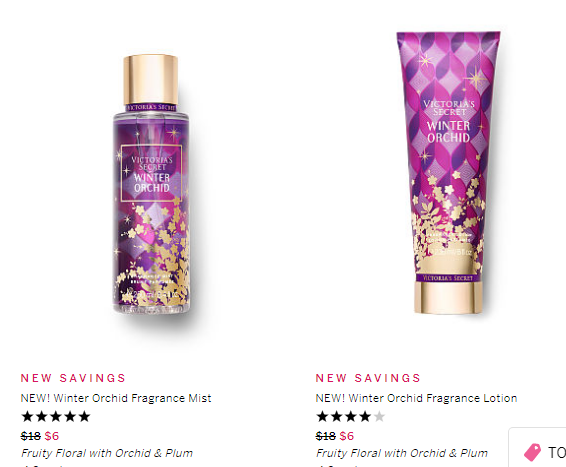Click the five-star rating under Fragrance Mist
566x467 pixels.
56,416
